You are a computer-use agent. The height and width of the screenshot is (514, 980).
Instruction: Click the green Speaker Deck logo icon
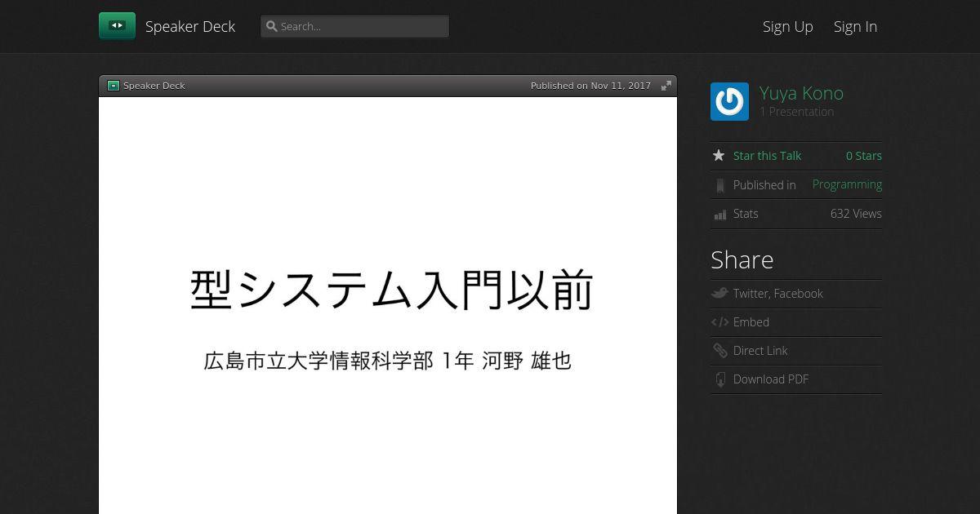click(x=117, y=26)
